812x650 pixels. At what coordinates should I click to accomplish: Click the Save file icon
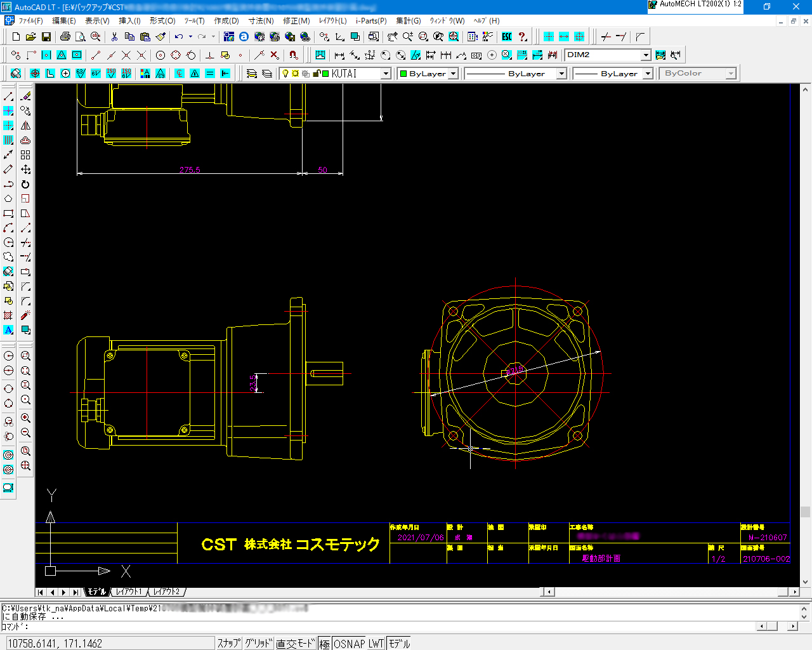coord(46,37)
